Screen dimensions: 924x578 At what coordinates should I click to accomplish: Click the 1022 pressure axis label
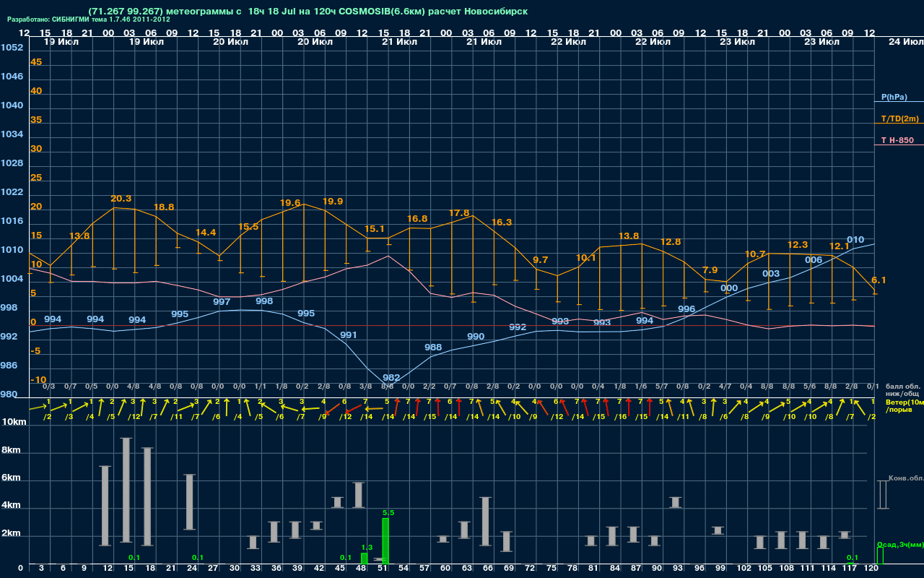[12, 192]
